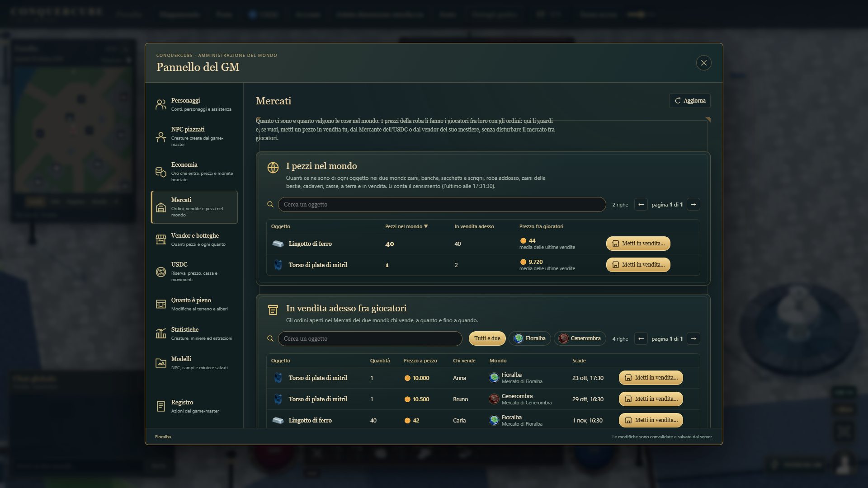868x488 pixels.
Task: Click the Fioralba globe icon in Carla's row
Action: pyautogui.click(x=494, y=420)
